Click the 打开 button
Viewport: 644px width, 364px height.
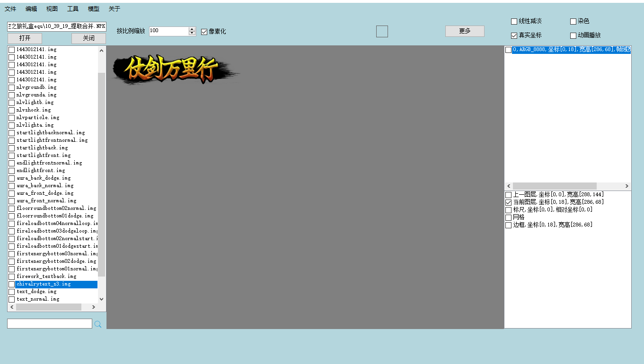click(x=25, y=38)
